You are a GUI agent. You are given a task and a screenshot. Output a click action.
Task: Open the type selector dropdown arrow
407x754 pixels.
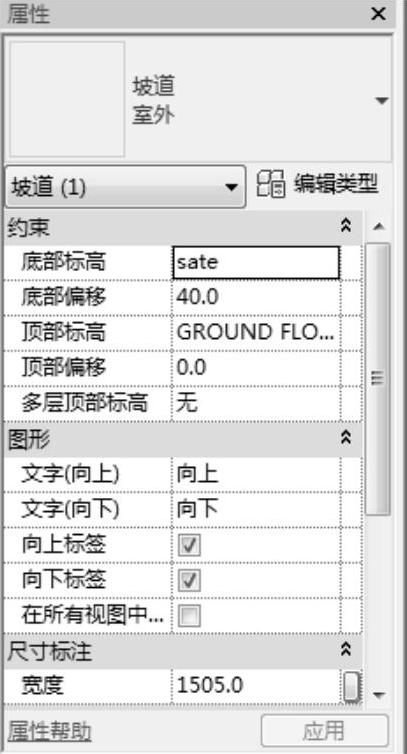pos(382,101)
